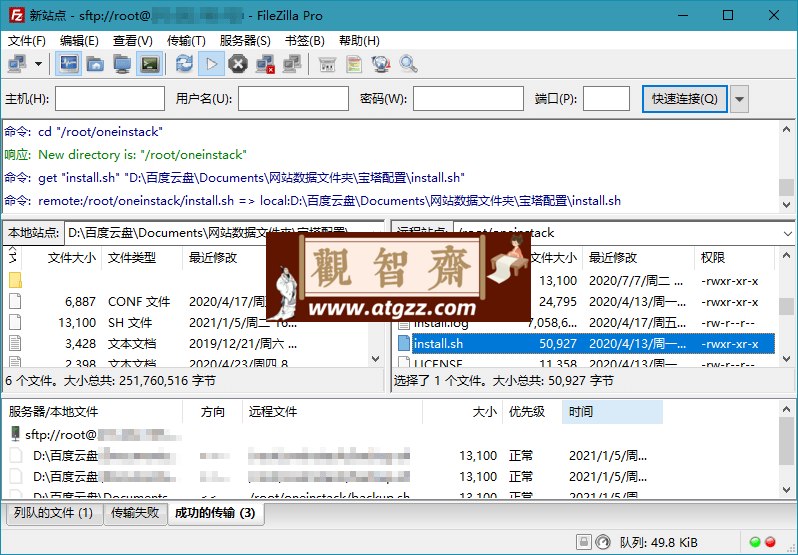798x555 pixels.
Task: Toggle local directory tree display
Action: point(95,64)
